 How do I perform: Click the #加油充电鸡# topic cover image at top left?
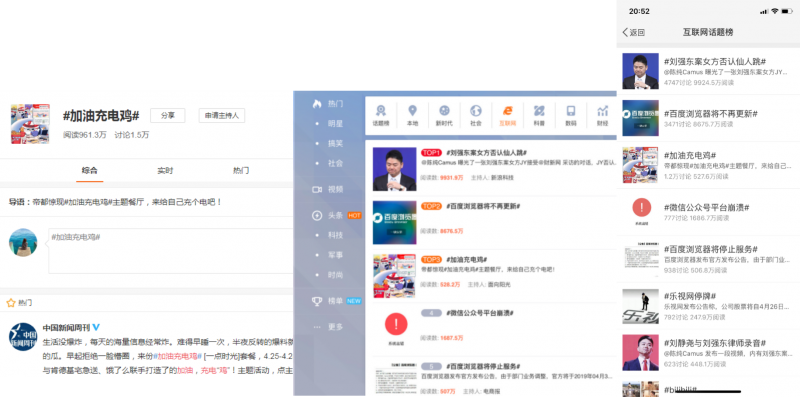(30, 123)
